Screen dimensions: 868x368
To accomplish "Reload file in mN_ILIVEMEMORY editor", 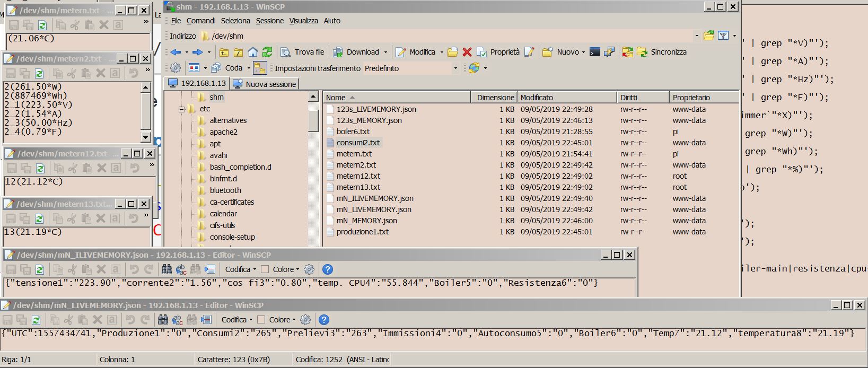I will click(x=40, y=269).
